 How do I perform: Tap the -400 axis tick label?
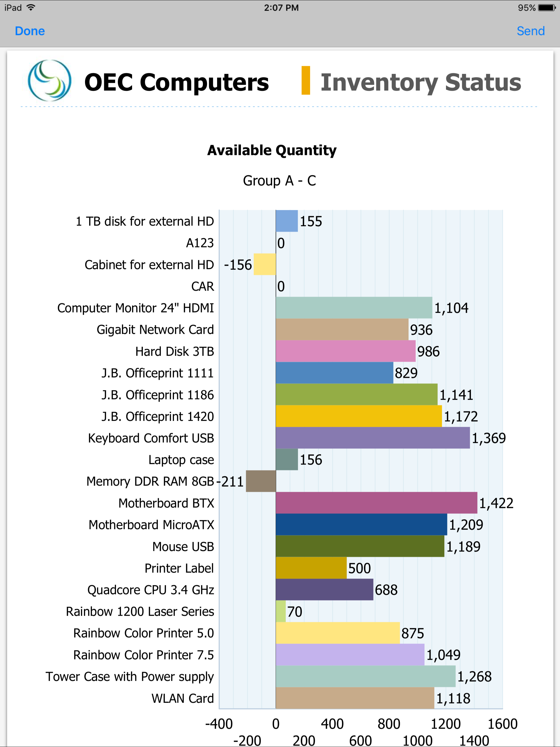219,724
